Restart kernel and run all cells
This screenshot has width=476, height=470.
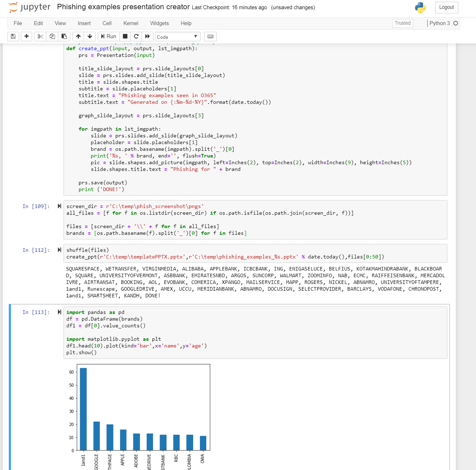148,36
